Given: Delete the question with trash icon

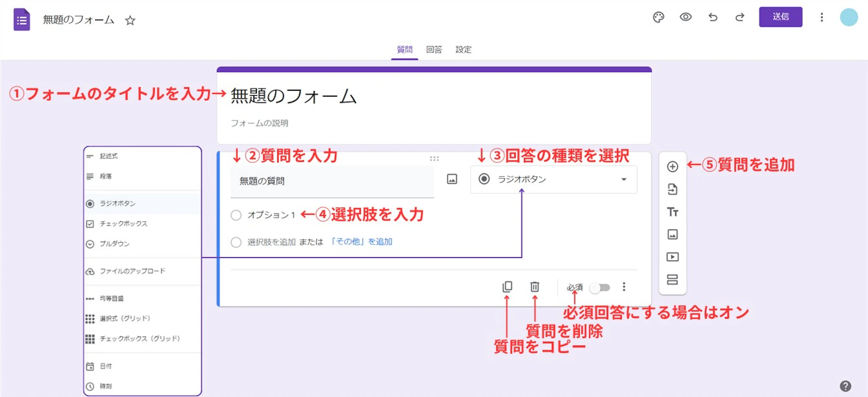Looking at the screenshot, I should 534,287.
